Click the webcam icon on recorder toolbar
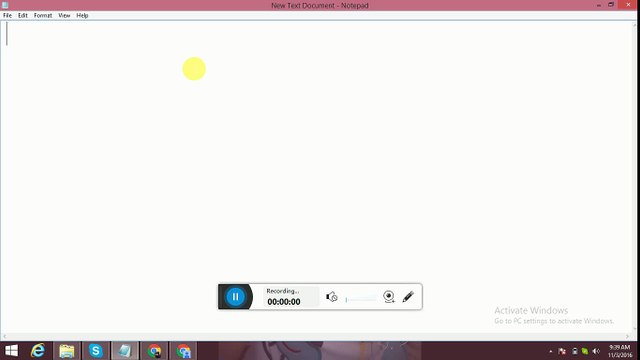 [389, 297]
